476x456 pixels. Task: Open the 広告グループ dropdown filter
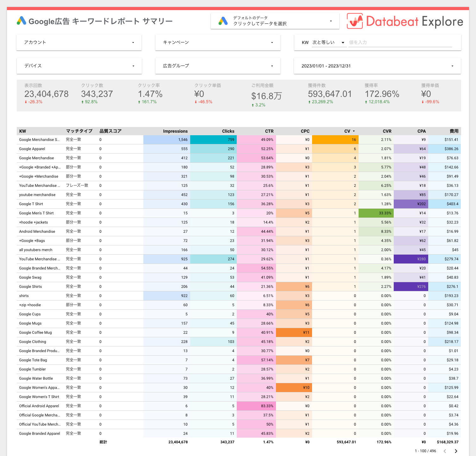(218, 66)
